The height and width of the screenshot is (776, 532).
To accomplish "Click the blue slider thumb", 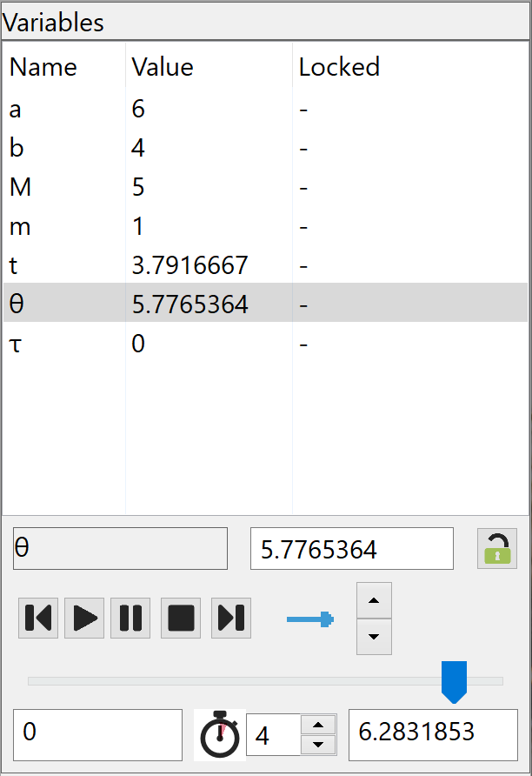I will coord(454,680).
